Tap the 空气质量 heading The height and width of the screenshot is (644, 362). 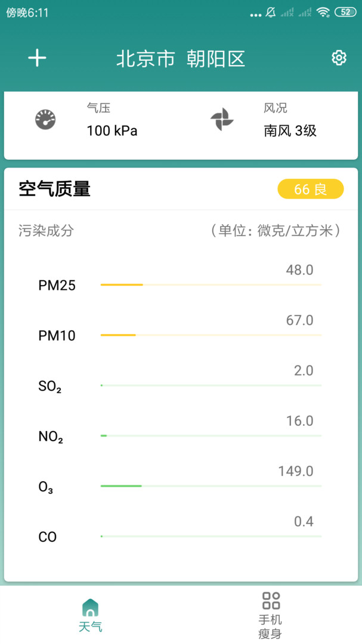point(55,189)
